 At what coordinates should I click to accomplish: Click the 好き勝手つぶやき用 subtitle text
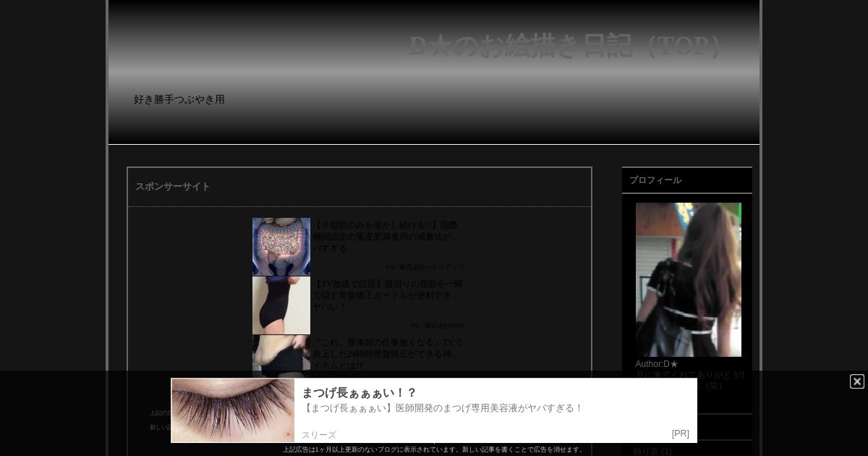(179, 100)
